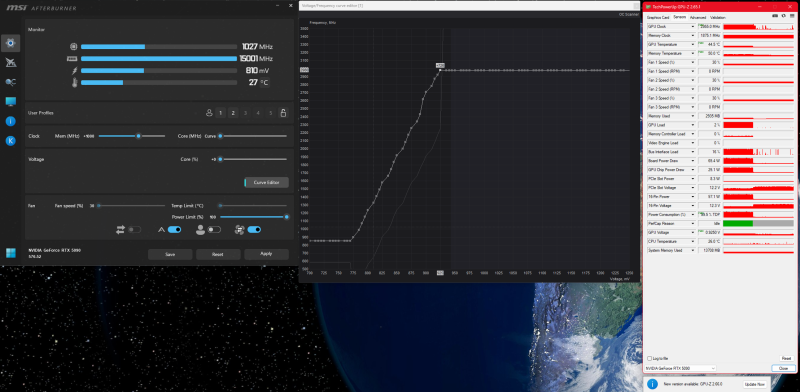Open Afterburner settings gear in sidebar
This screenshot has height=392, width=800.
click(11, 43)
